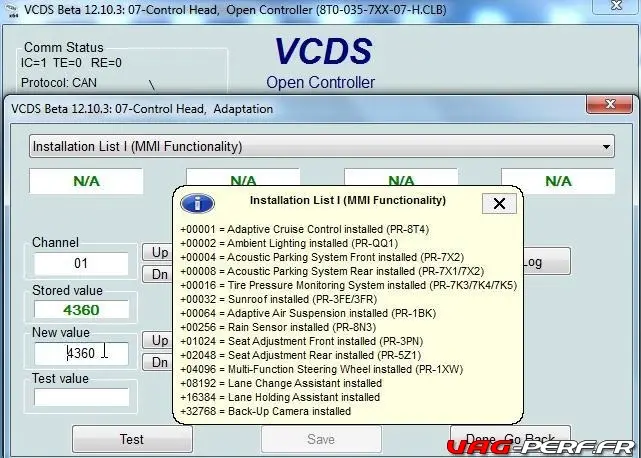This screenshot has width=641, height=458.
Task: Click the empty Test value field
Action: click(81, 397)
